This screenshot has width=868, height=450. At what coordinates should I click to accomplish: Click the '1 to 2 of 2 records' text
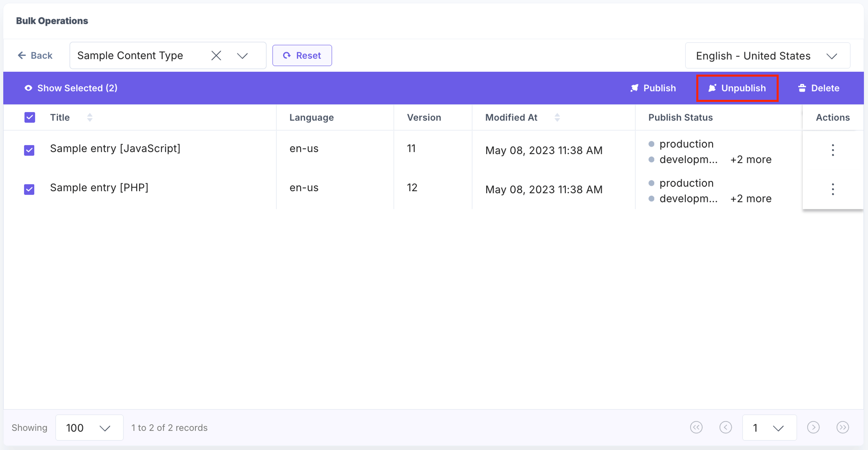point(169,427)
